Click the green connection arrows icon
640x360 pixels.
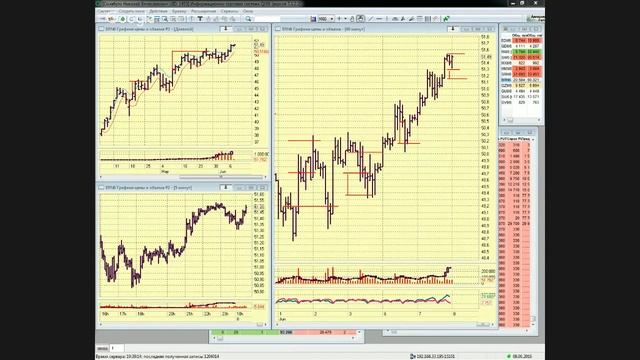[446, 19]
